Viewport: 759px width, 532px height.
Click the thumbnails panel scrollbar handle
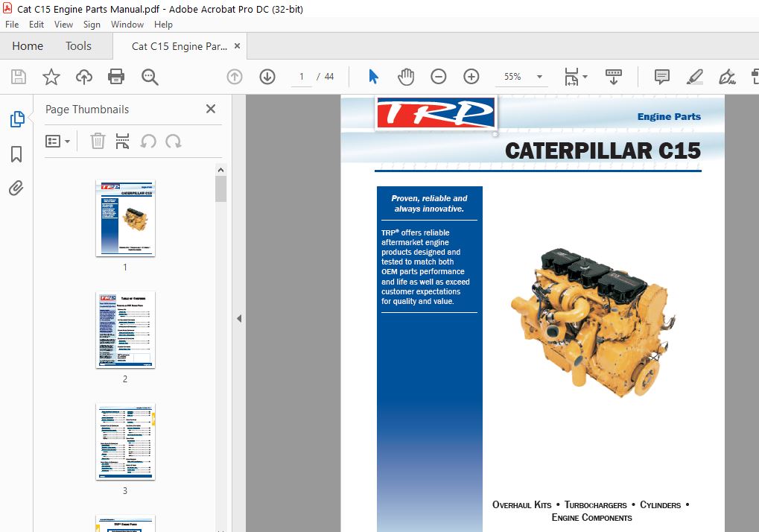point(220,189)
